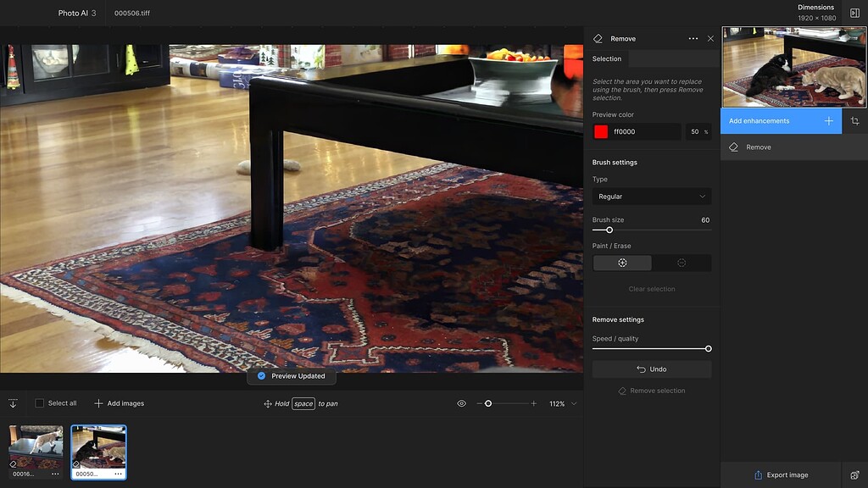Click the zoom out minus icon
This screenshot has width=868, height=488.
480,403
